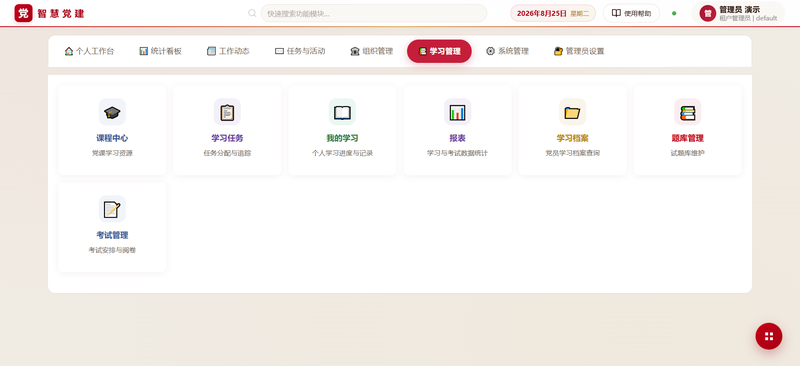This screenshot has height=366, width=800.
Task: Click the gear icon beside 系统管理
Action: [x=490, y=51]
